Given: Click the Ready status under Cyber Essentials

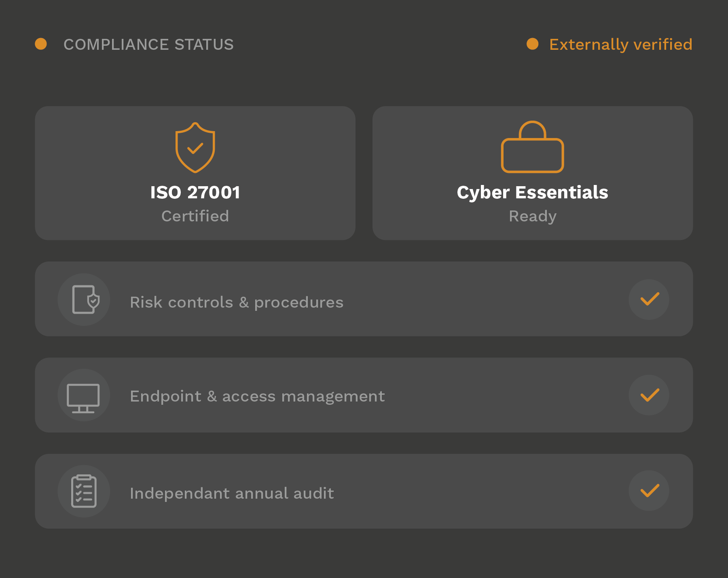Looking at the screenshot, I should (532, 217).
